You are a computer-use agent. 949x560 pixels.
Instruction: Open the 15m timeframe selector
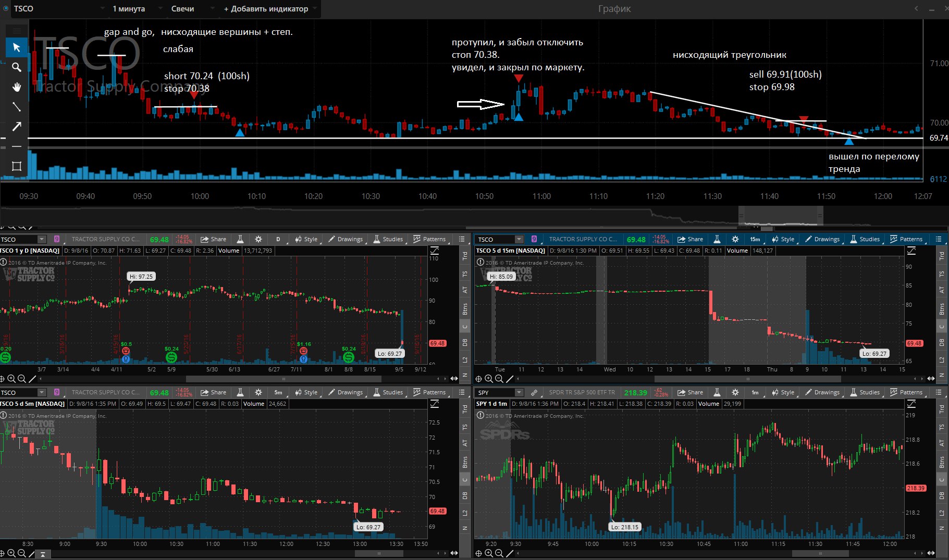click(x=755, y=239)
